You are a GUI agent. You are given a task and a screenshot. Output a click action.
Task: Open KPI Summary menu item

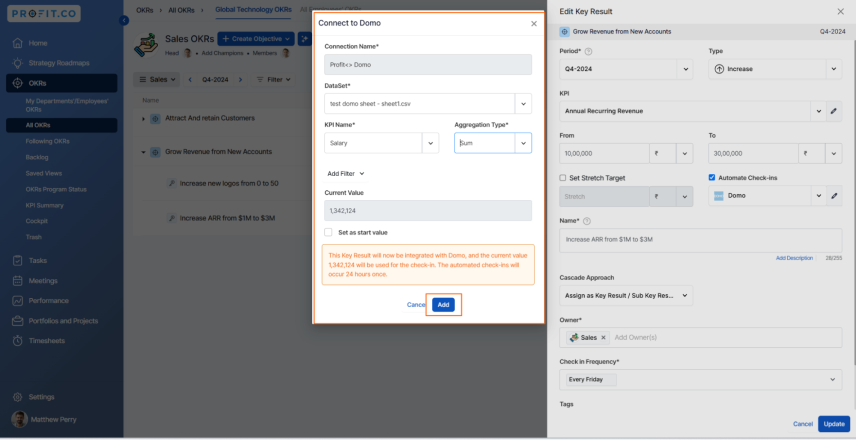(44, 205)
